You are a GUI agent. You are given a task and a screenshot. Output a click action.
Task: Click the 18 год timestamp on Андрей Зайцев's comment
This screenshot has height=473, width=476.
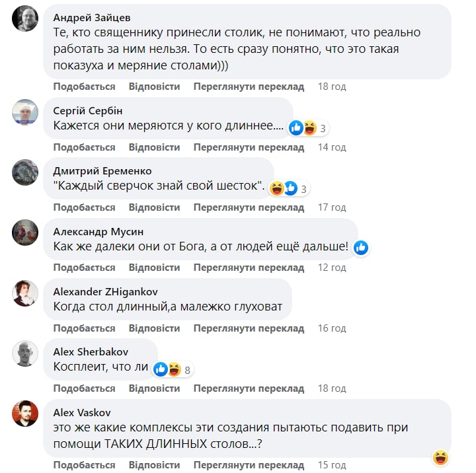point(331,87)
